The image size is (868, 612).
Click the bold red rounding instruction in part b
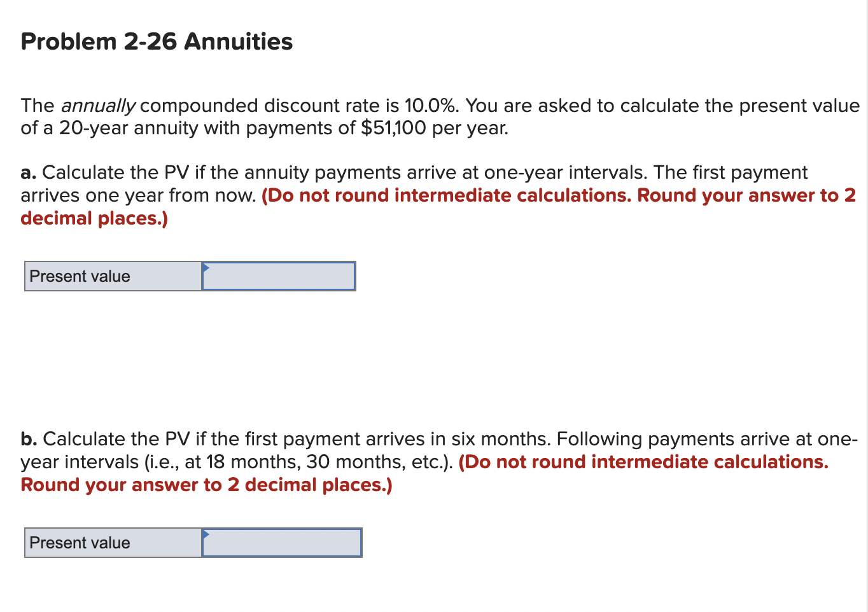click(x=643, y=462)
